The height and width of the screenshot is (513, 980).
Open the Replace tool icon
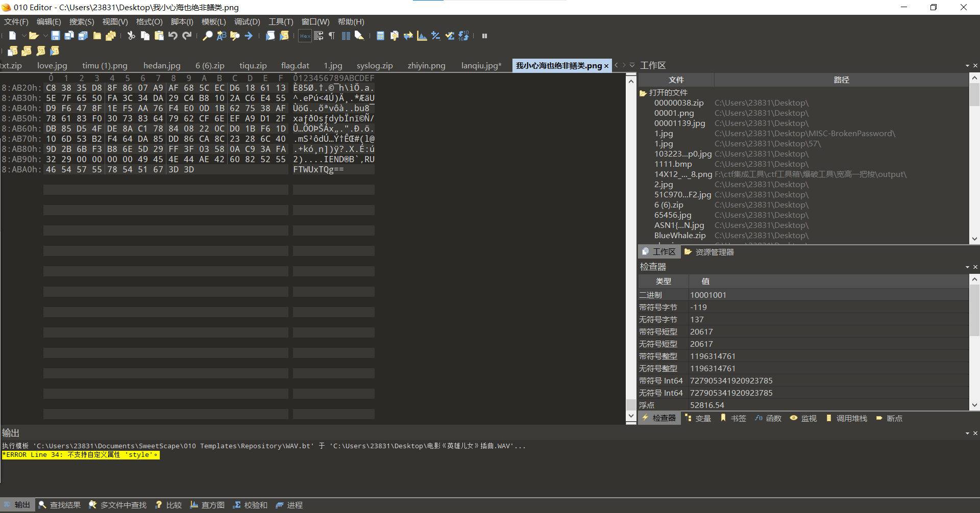coord(221,36)
